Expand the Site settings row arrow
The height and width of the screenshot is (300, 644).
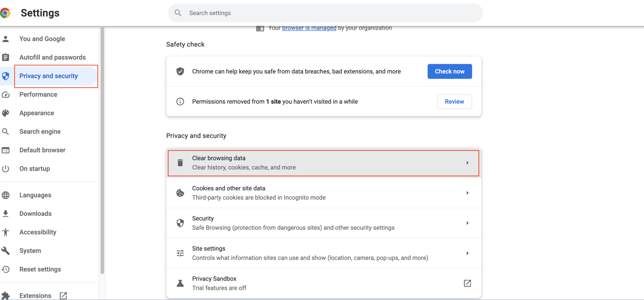pos(467,253)
